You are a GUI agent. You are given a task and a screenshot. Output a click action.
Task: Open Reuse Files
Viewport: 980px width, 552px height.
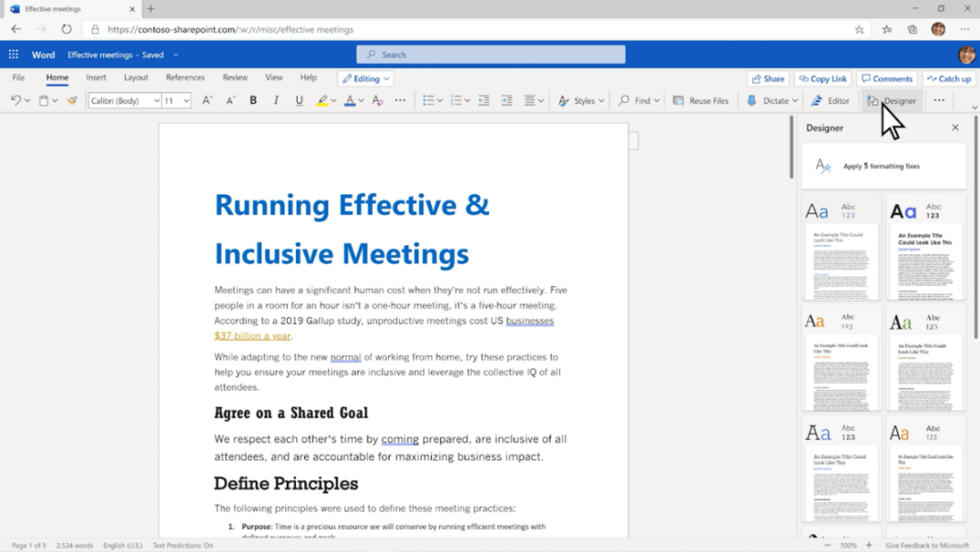(x=701, y=100)
